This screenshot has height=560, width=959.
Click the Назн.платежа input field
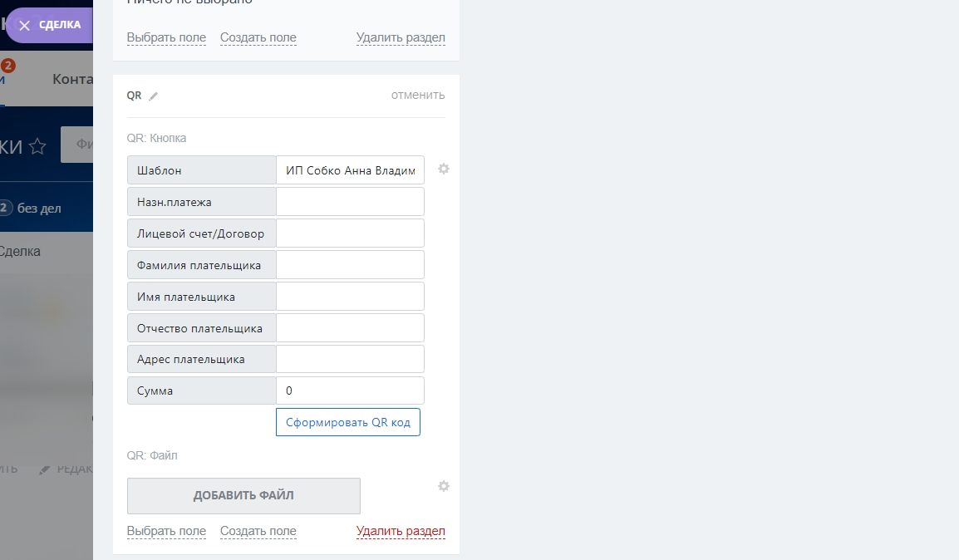350,202
